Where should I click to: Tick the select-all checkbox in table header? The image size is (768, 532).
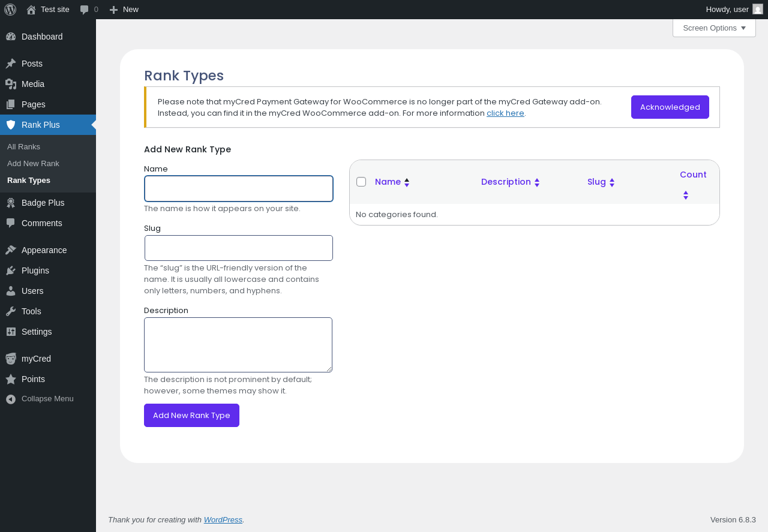tap(361, 182)
